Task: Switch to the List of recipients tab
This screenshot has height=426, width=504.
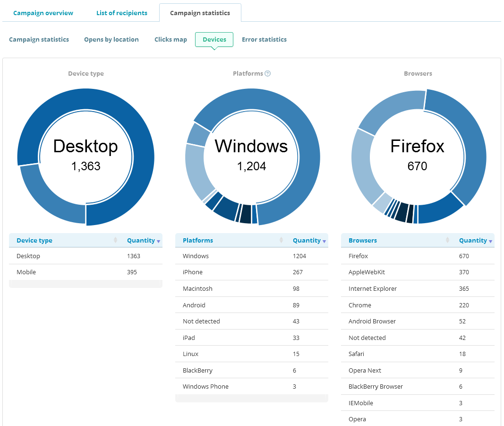Action: click(x=122, y=13)
